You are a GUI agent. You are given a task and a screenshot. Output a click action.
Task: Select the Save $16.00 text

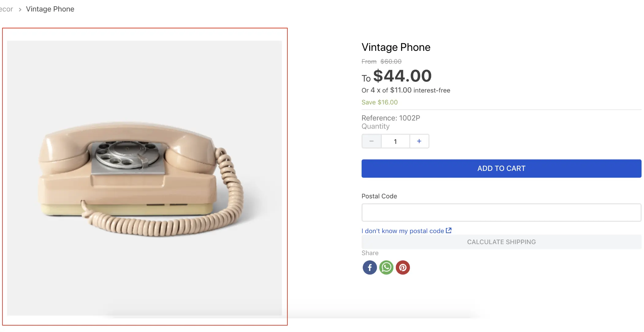pyautogui.click(x=379, y=102)
